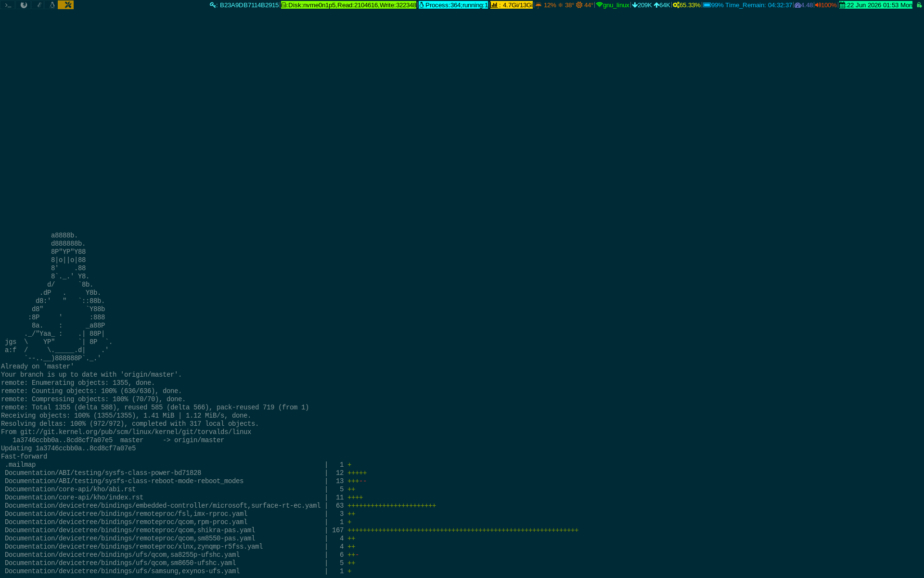Click the Process 364 running indicator
Screen dimensions: 924x578
pyautogui.click(x=453, y=5)
